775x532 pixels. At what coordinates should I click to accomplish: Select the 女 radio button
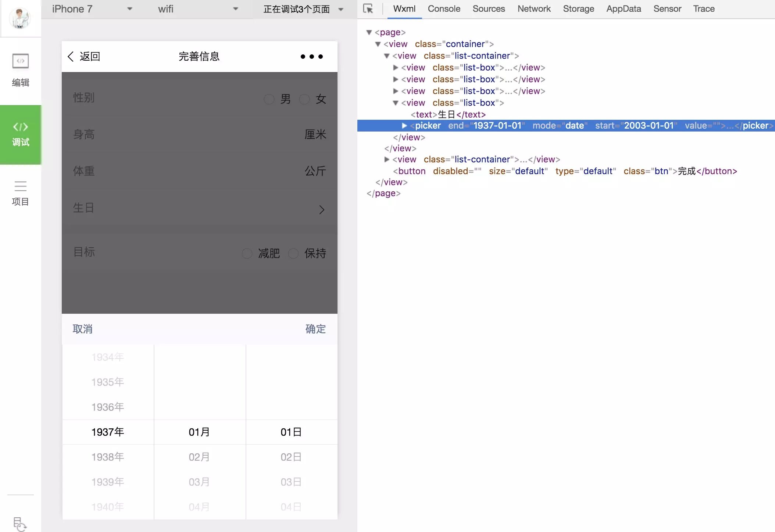304,99
